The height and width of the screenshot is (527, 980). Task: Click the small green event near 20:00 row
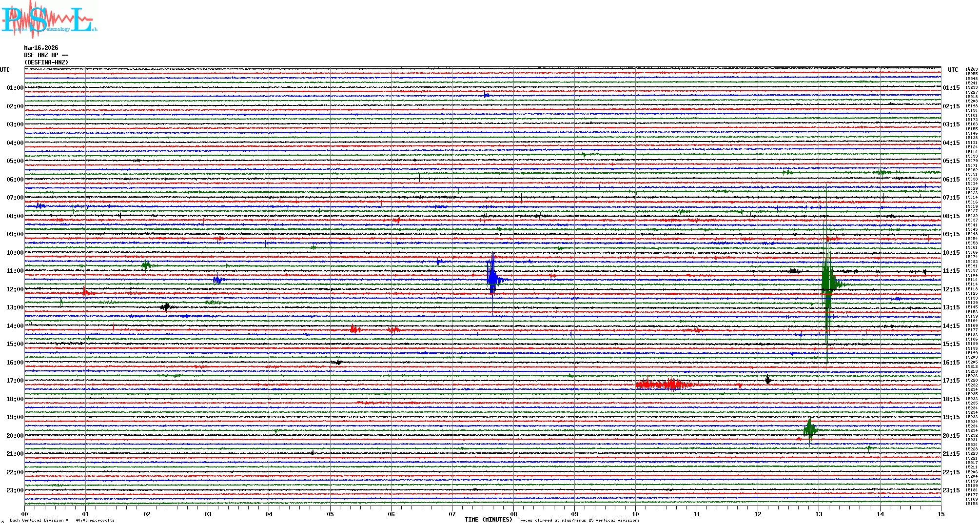810,430
